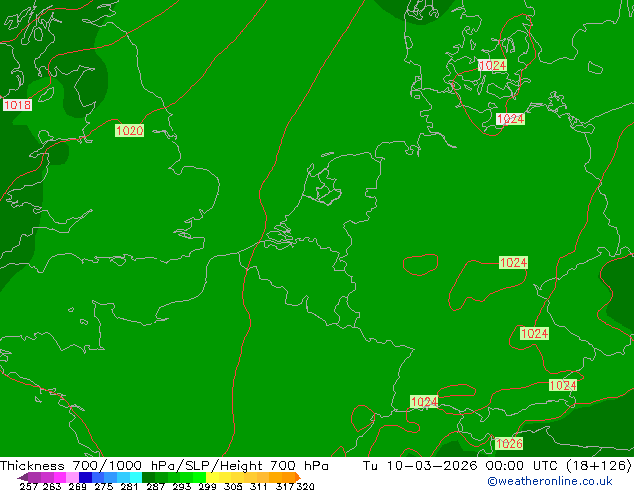Click the legend value 293
The image size is (634, 490).
[182, 486]
